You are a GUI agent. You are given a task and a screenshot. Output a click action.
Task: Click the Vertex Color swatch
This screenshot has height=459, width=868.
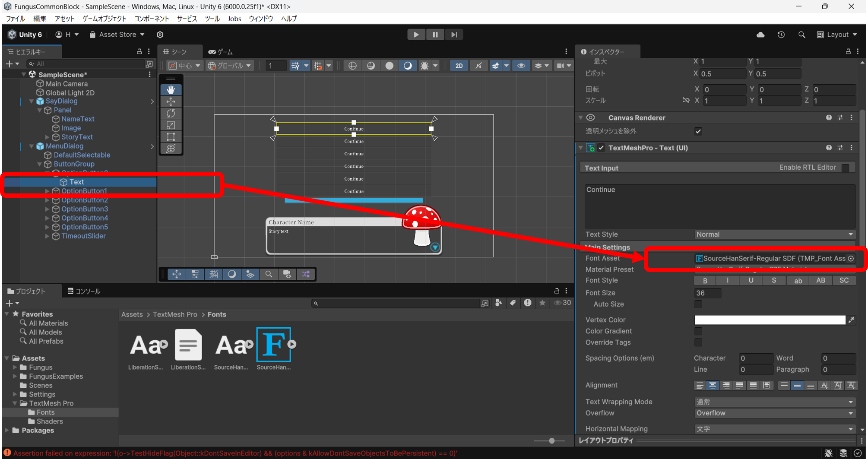(x=770, y=320)
